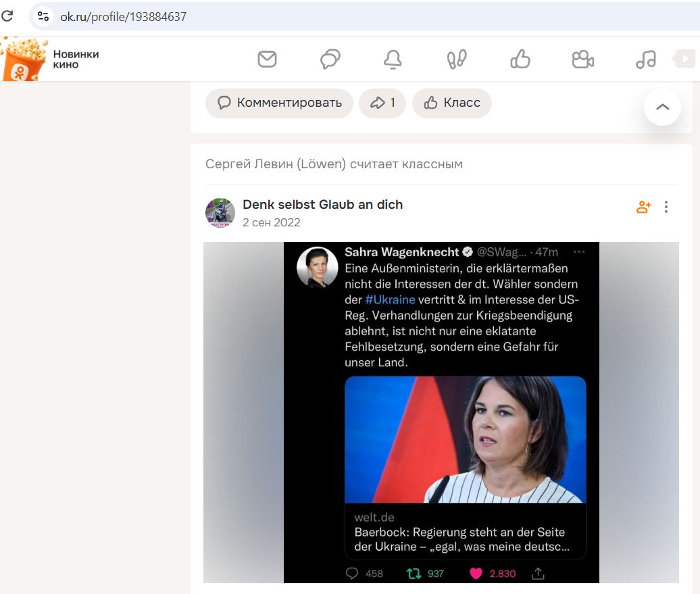Image resolution: width=700 pixels, height=594 pixels.
Task: Open notifications bell icon
Action: [393, 59]
